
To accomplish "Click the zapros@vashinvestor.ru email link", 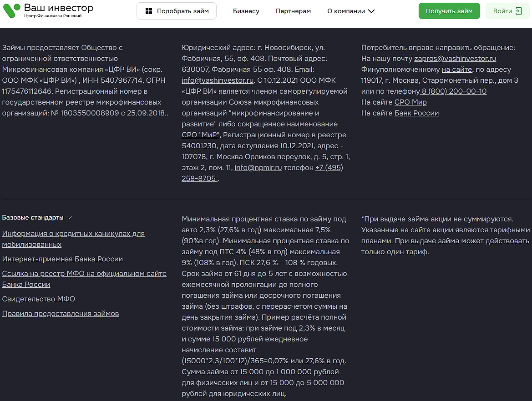I will [455, 59].
